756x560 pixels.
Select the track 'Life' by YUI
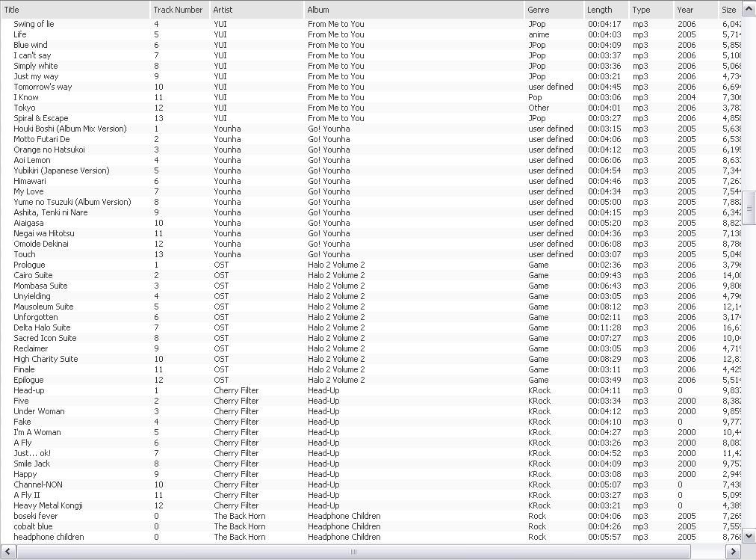(x=19, y=34)
